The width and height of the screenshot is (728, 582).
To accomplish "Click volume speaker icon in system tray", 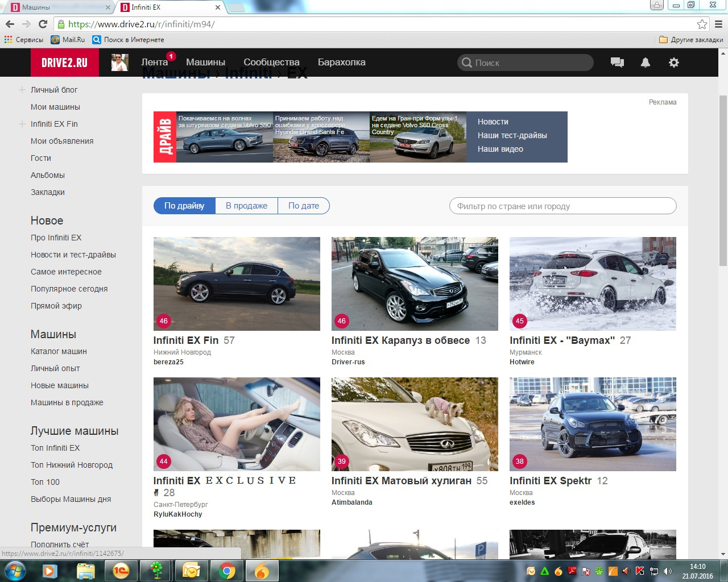I will [x=667, y=571].
